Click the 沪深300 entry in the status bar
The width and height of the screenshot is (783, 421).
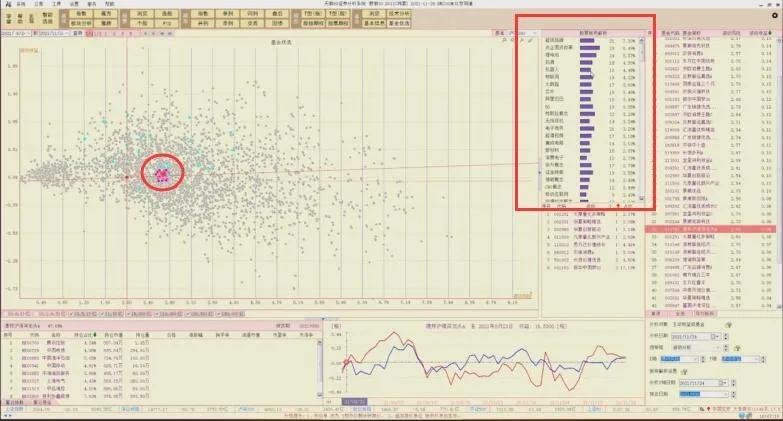[246, 409]
